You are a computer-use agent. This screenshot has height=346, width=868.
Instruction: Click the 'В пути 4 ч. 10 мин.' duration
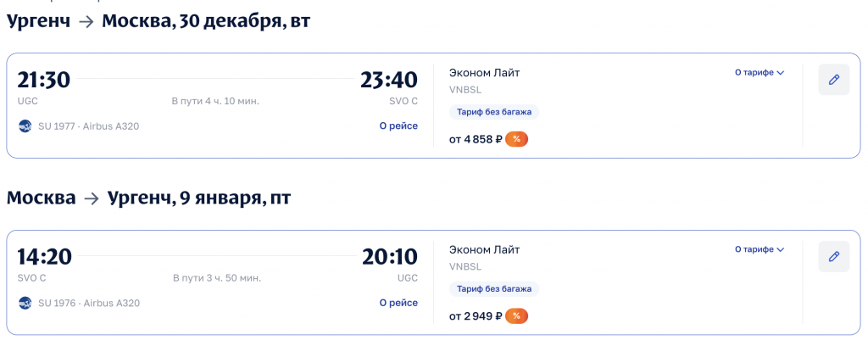point(215,101)
